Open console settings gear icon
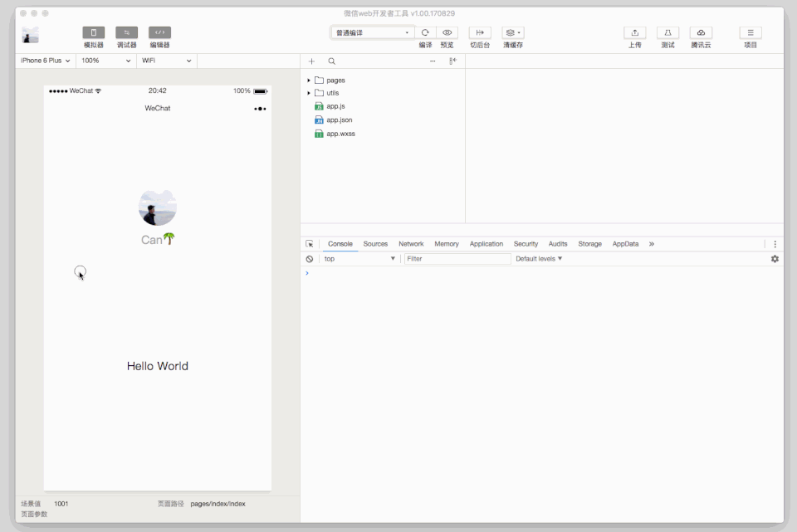797x532 pixels. (775, 259)
